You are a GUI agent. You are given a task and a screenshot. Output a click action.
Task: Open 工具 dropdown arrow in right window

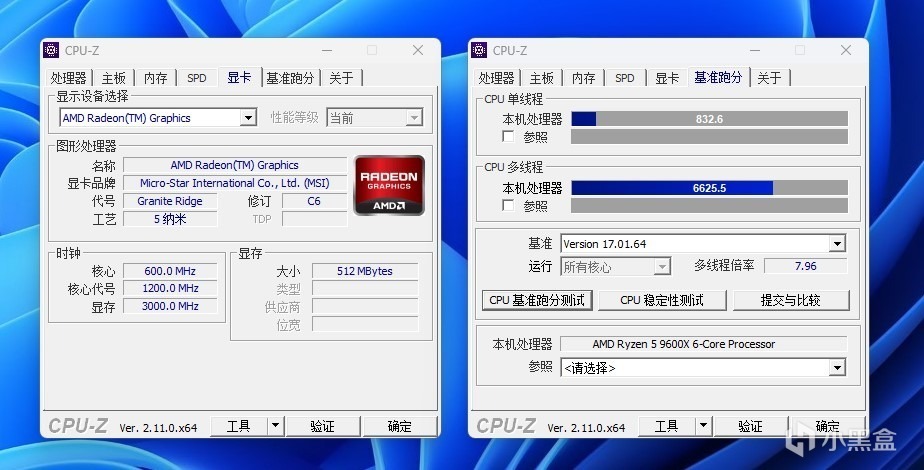tap(703, 426)
